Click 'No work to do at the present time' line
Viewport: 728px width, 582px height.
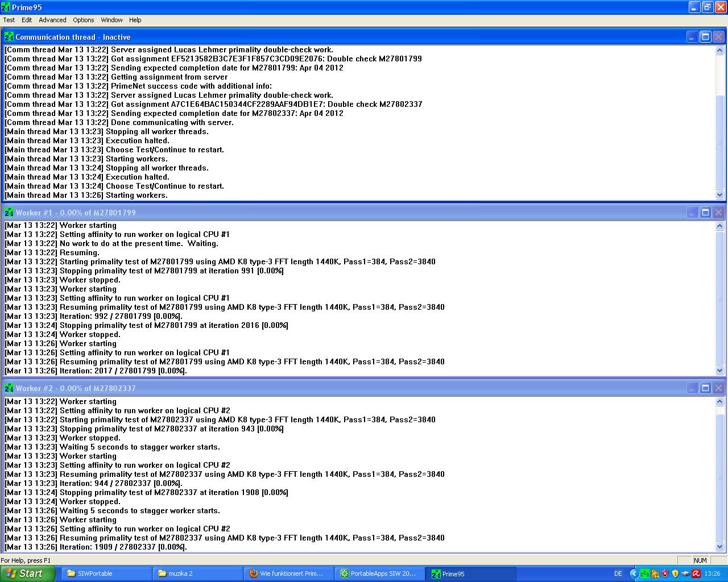(x=111, y=243)
